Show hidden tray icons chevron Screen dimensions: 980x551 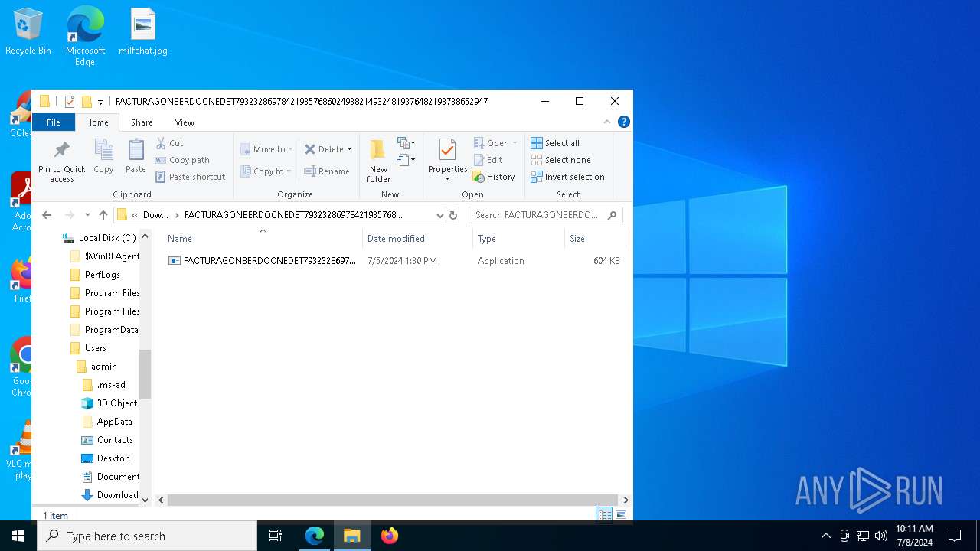coord(825,536)
